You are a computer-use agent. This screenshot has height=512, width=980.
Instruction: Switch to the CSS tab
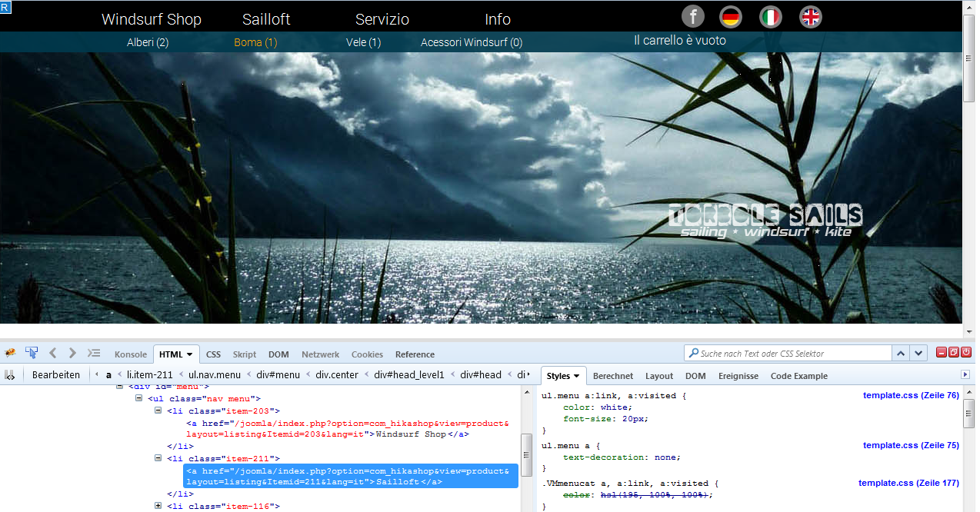coord(213,354)
